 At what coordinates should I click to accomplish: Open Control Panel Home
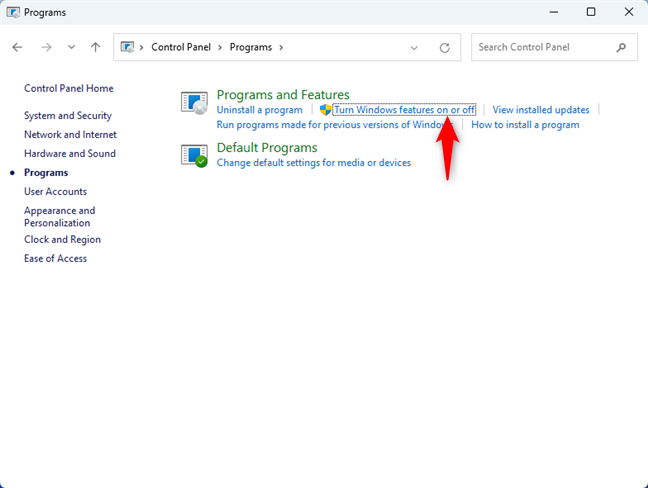[69, 88]
